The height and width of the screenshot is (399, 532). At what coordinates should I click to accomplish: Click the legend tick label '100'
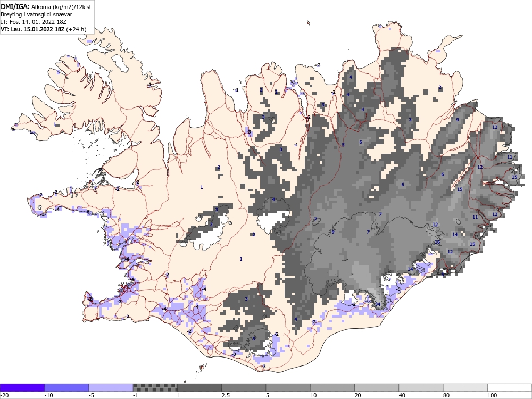(x=492, y=395)
